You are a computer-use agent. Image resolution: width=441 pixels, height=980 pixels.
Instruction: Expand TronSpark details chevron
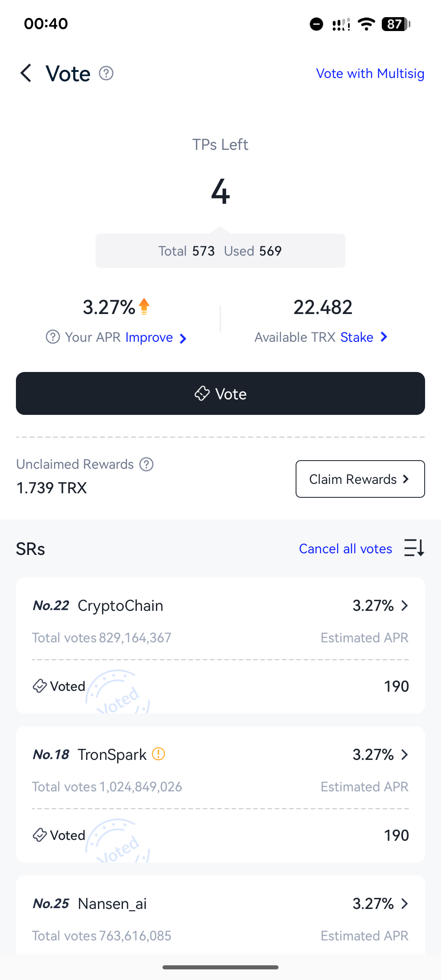pos(405,755)
